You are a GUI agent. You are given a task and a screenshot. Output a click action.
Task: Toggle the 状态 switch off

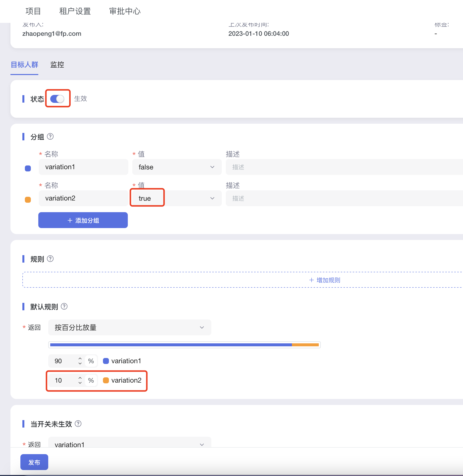point(57,99)
